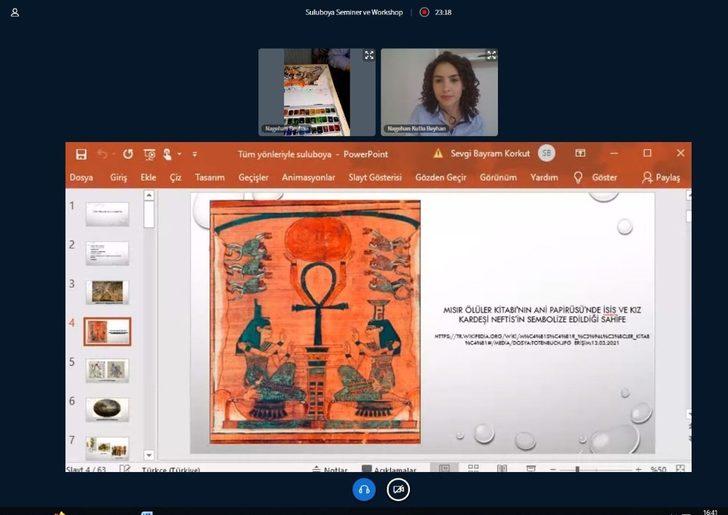The height and width of the screenshot is (515, 728).
Task: Select slide 5 thumbnail in panel
Action: (107, 370)
